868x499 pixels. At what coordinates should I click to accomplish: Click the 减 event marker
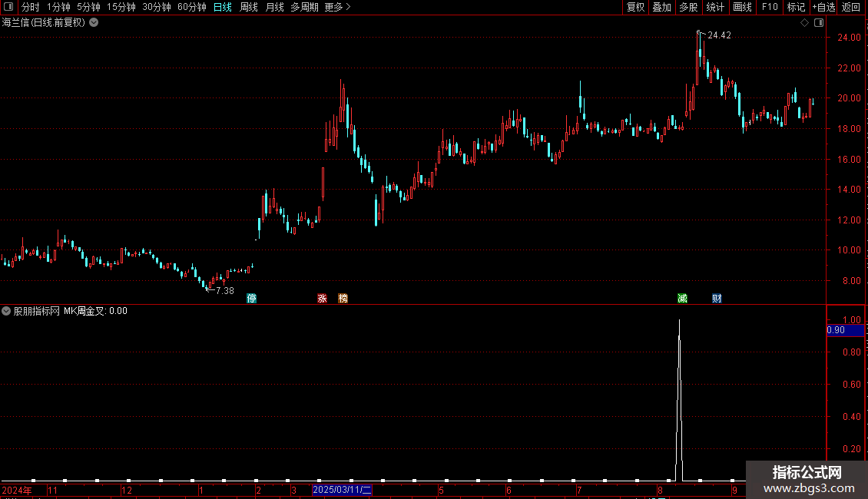tap(683, 298)
